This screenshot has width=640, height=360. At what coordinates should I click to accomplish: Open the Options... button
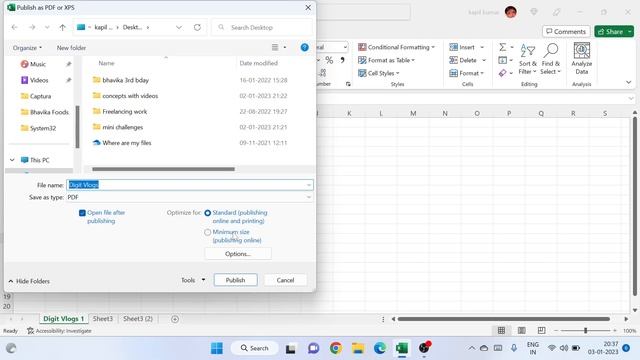point(238,254)
